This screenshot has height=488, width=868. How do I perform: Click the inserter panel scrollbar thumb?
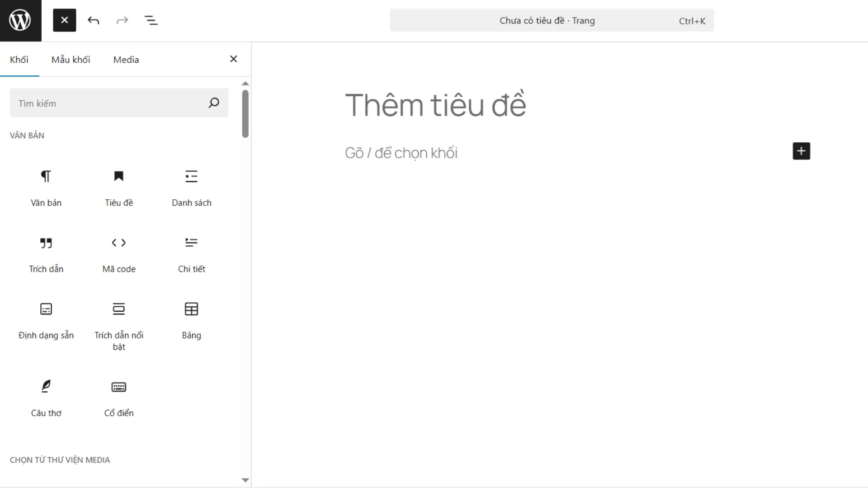245,114
